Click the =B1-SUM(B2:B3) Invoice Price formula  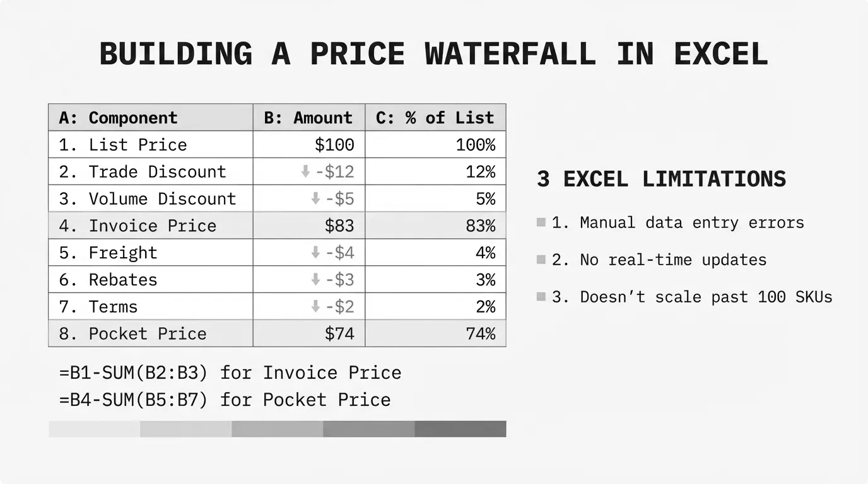(230, 372)
